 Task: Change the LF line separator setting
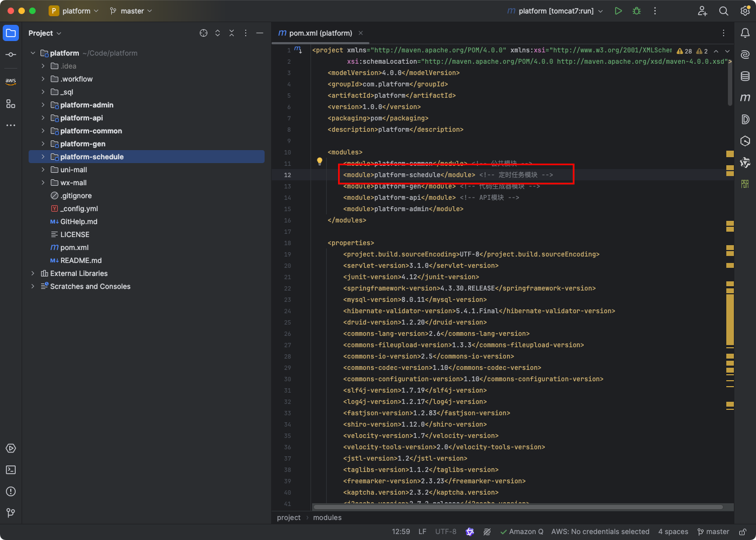tap(422, 532)
